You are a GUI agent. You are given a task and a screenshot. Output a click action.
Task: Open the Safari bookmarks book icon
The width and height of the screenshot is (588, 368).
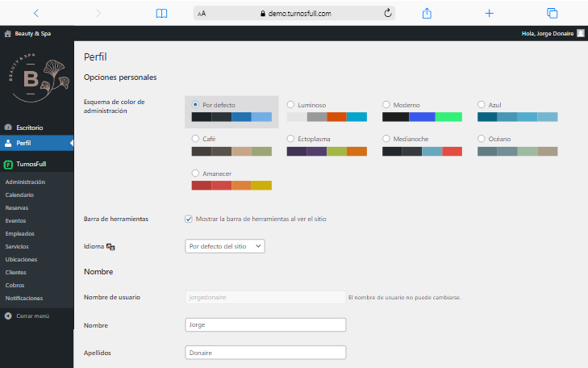[x=161, y=13]
